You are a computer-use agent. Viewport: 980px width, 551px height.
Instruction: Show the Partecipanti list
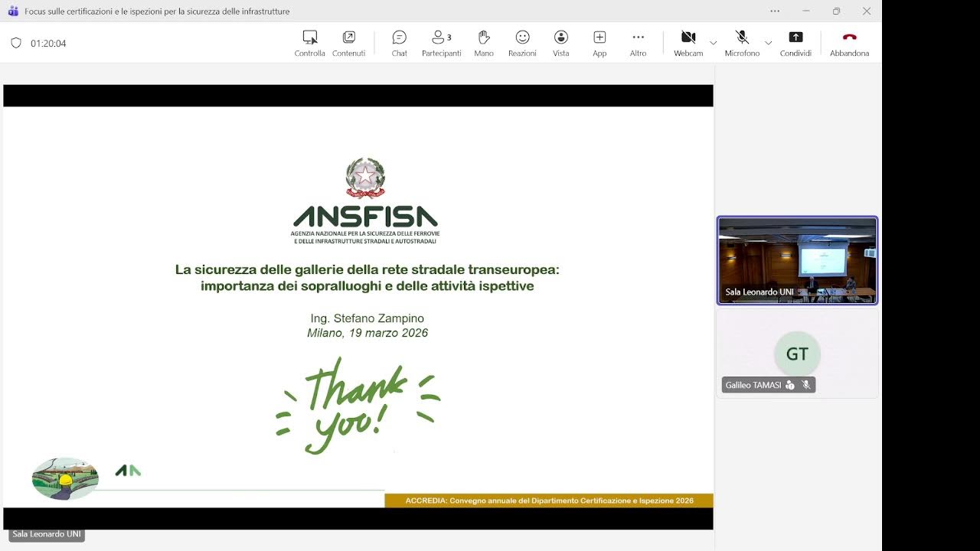pyautogui.click(x=441, y=44)
